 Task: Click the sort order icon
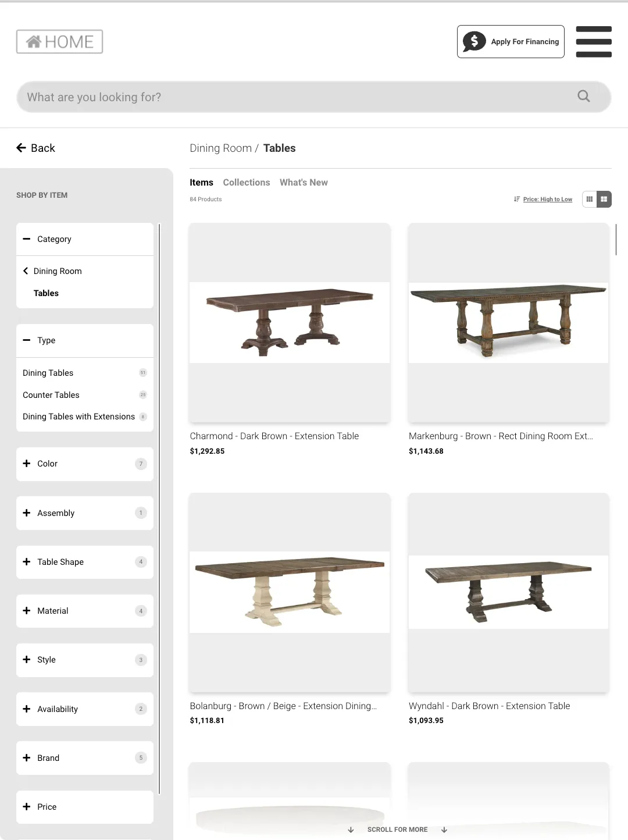tap(517, 199)
